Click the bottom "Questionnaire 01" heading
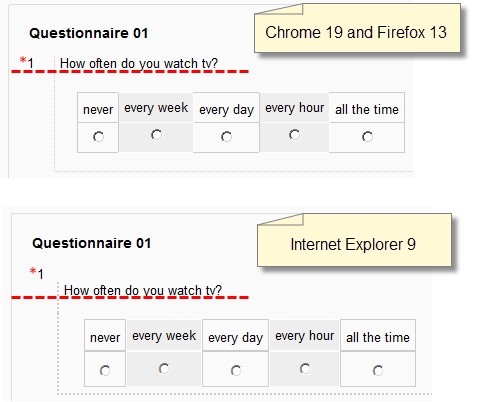This screenshot has width=497, height=402. pyautogui.click(x=91, y=243)
